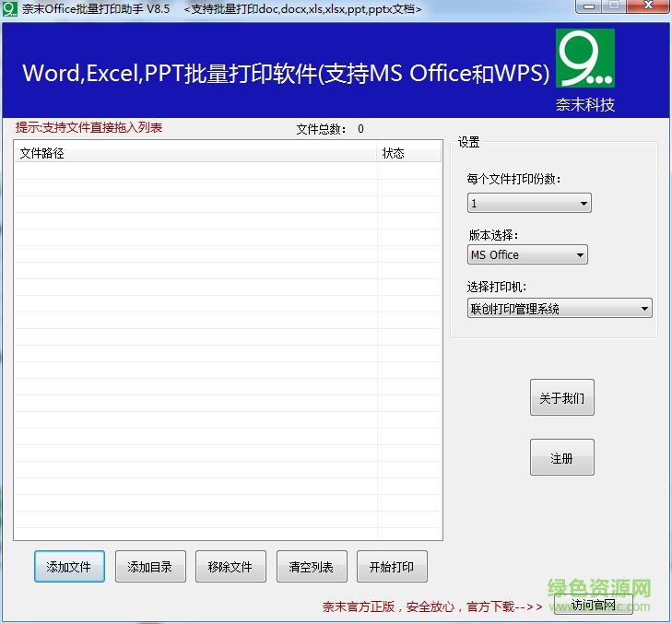The image size is (672, 624).
Task: Close the application window
Action: (x=648, y=6)
